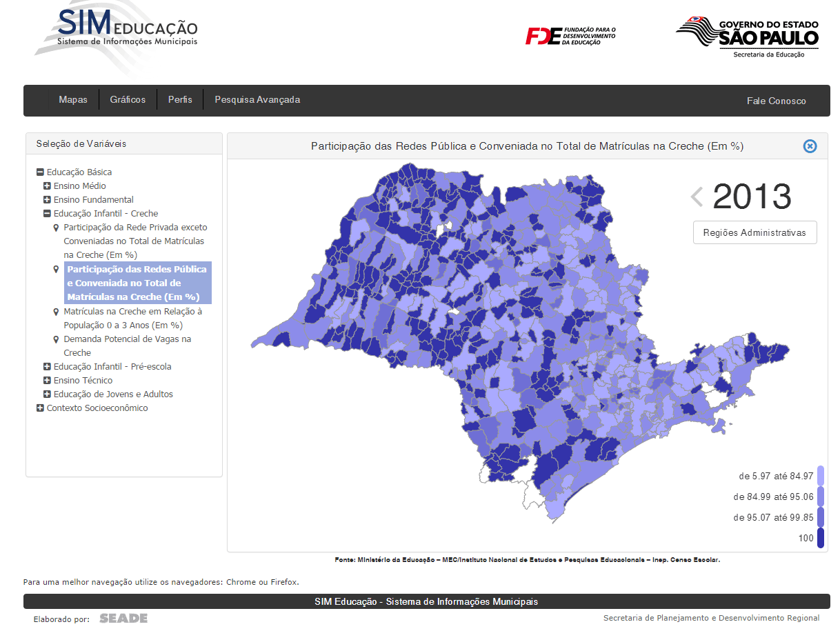Click the map pin beside Matrículas na Creche em Relação
The height and width of the screenshot is (631, 840).
point(57,312)
